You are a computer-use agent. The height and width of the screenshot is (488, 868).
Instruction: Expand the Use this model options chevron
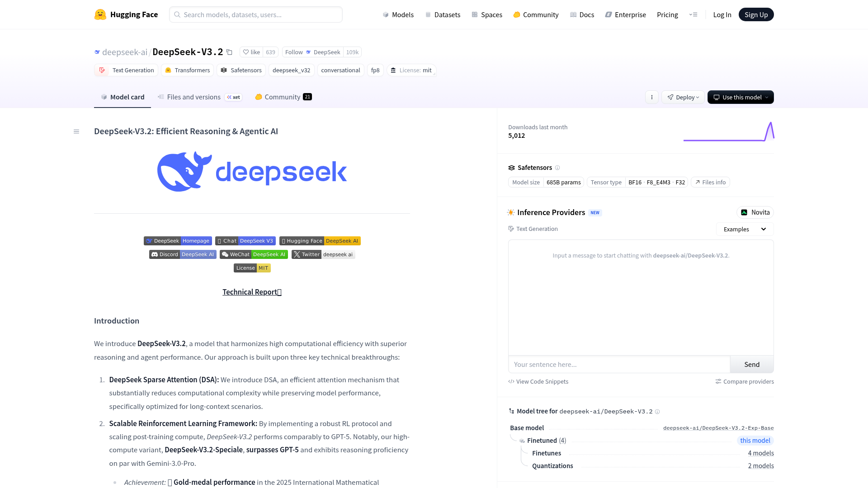coord(767,97)
